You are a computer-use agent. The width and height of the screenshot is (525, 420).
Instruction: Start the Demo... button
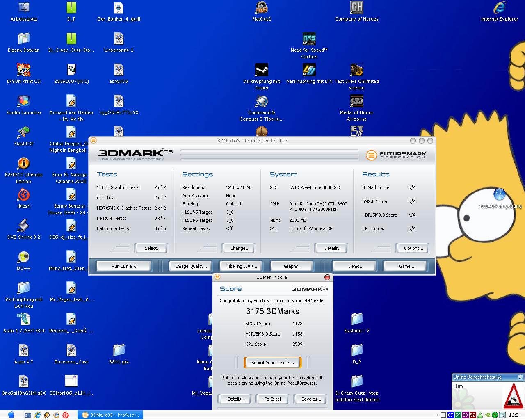[356, 266]
